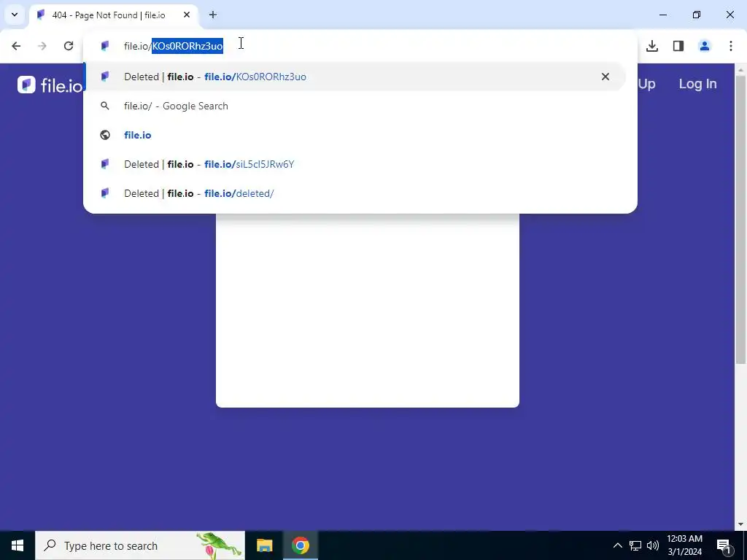Open File Explorer from the taskbar
This screenshot has height=560, width=747.
pos(264,545)
